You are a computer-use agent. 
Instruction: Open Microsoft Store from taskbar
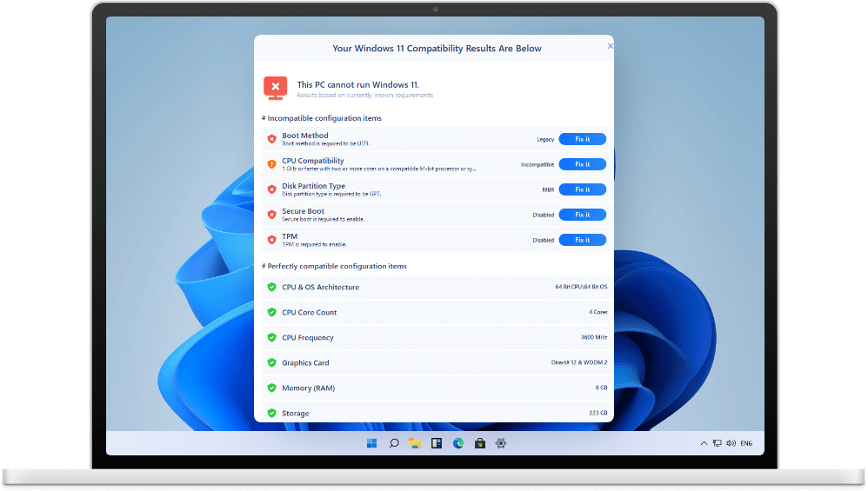[x=479, y=443]
